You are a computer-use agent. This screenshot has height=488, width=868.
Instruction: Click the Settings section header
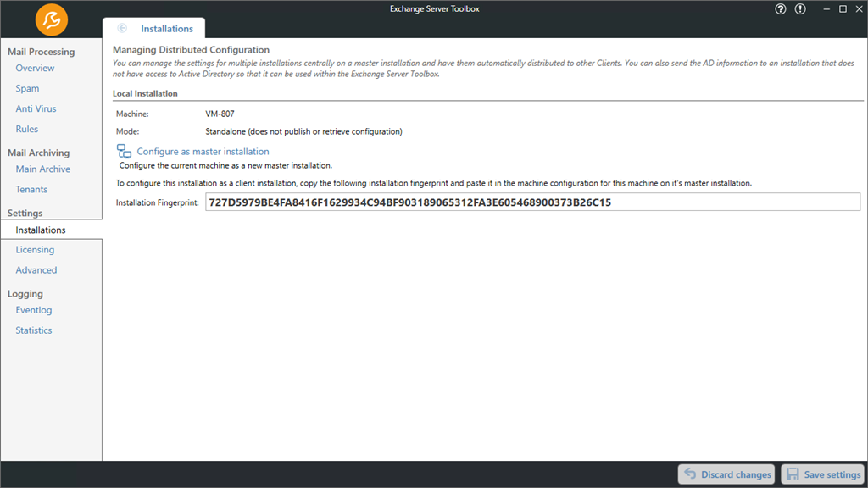point(25,213)
